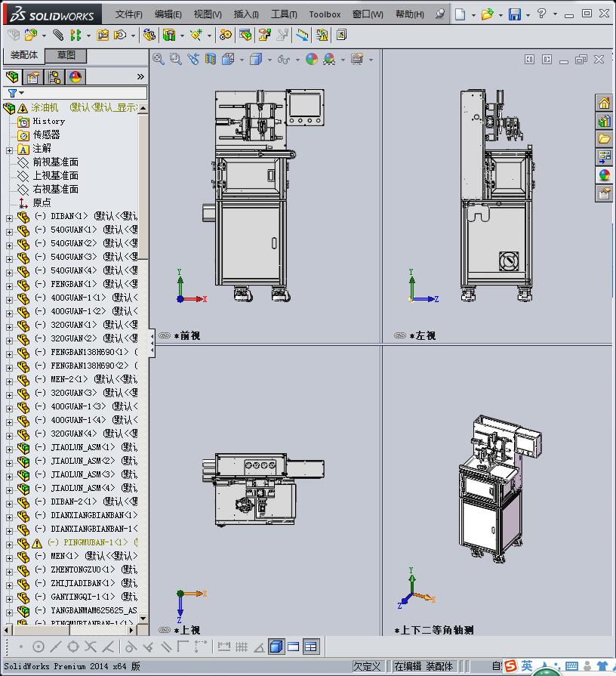The height and width of the screenshot is (676, 616).
Task: Click the Section View icon
Action: pos(210,59)
